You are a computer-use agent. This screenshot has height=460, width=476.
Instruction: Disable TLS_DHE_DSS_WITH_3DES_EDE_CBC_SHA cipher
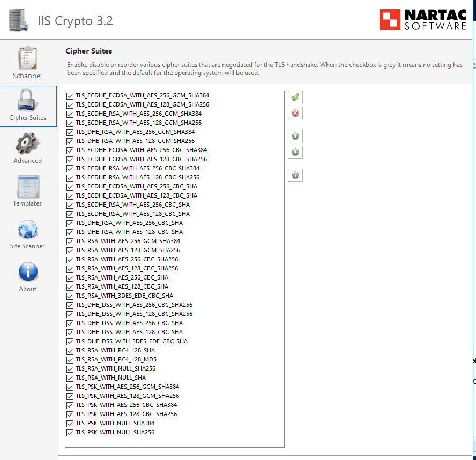coord(70,341)
